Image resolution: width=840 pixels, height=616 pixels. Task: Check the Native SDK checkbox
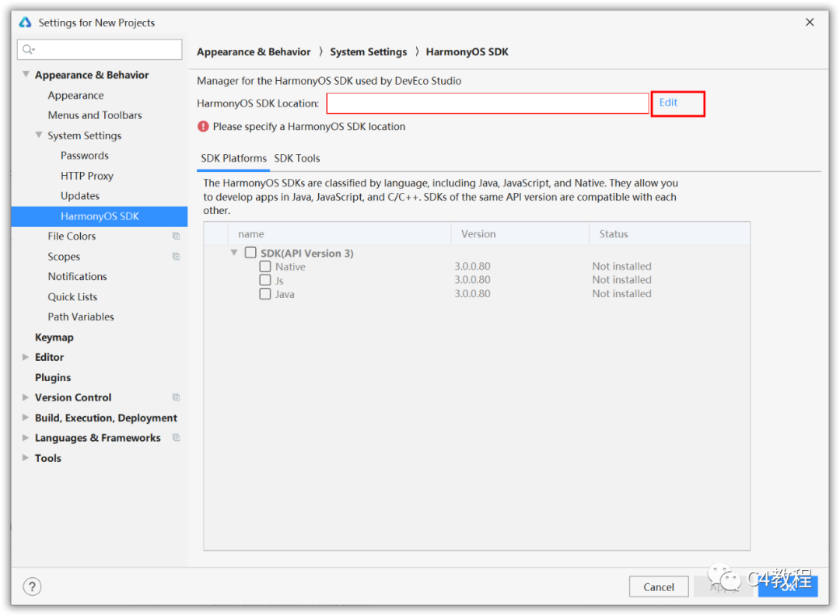click(264, 266)
